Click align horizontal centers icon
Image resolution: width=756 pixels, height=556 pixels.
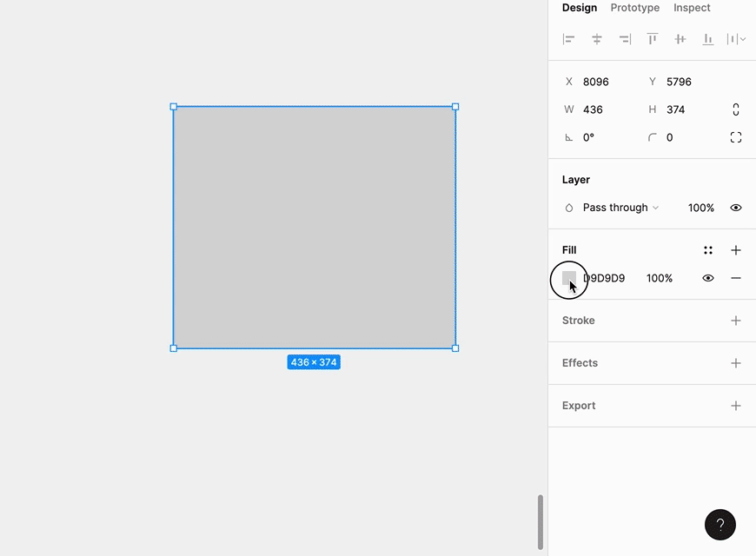596,39
